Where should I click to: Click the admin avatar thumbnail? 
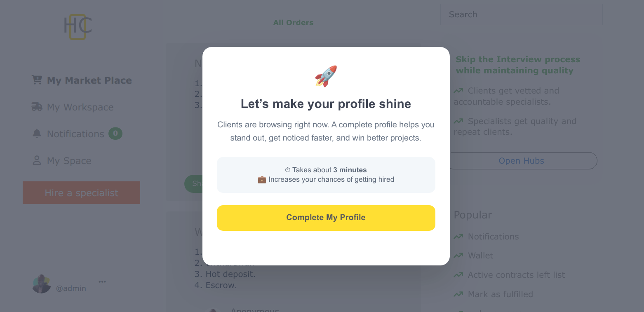coord(41,284)
